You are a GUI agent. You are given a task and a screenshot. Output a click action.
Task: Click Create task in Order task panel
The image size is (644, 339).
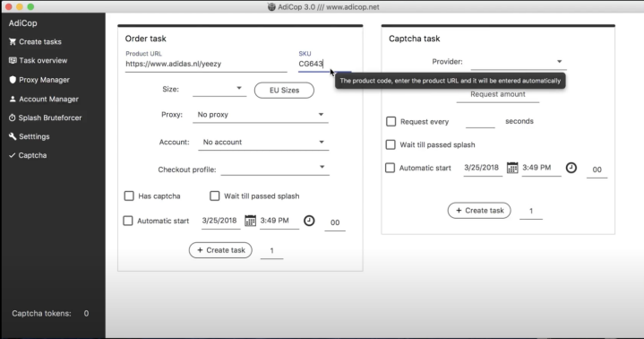(220, 250)
